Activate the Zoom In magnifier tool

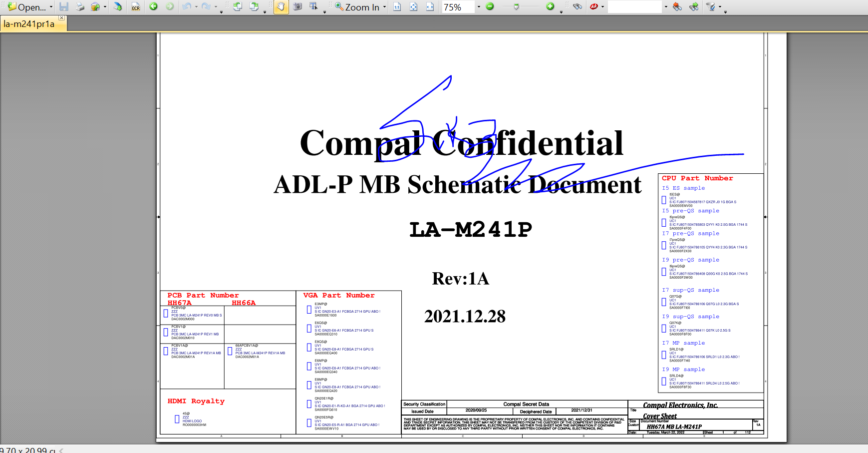357,7
